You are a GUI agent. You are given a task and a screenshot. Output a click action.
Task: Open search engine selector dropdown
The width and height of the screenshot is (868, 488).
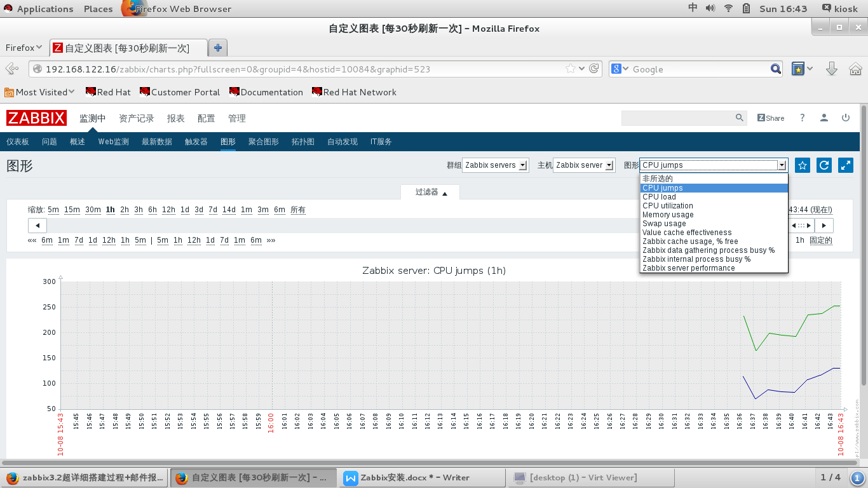(620, 69)
